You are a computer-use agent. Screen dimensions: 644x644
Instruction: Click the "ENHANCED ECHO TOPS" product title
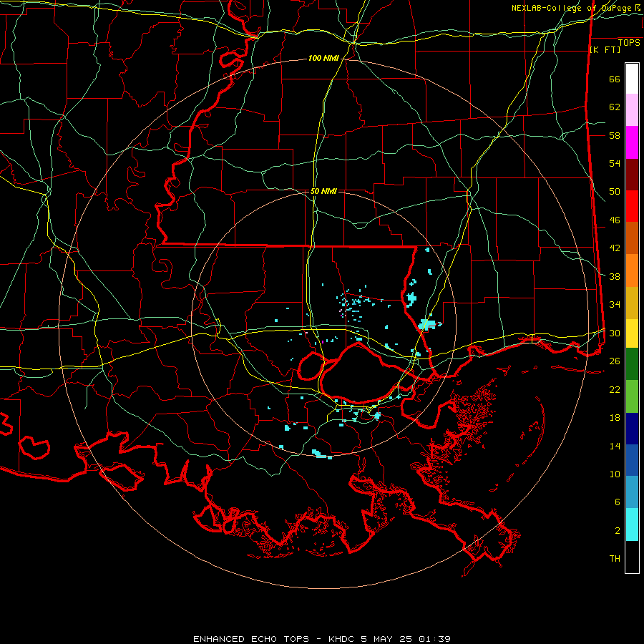pyautogui.click(x=251, y=639)
